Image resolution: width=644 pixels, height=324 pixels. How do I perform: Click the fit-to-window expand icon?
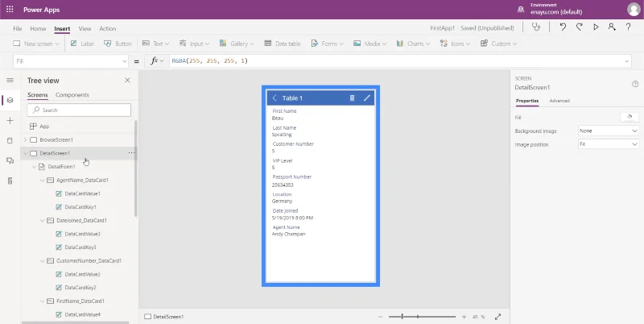point(497,317)
